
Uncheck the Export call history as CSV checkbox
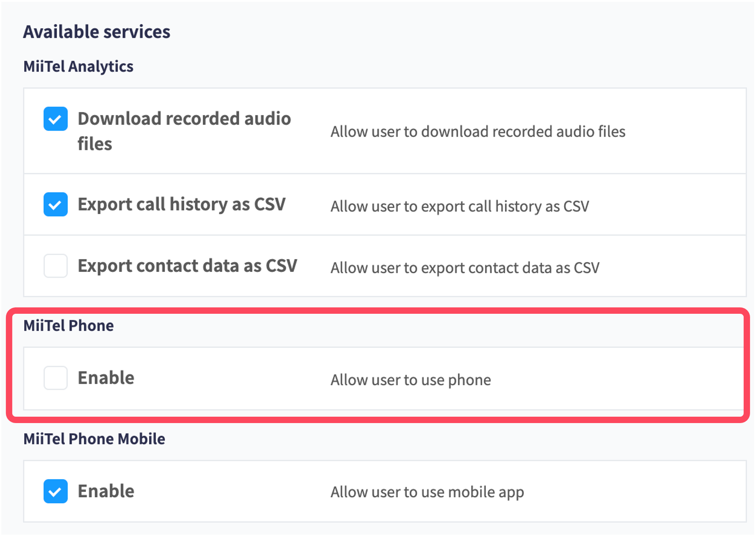point(56,204)
